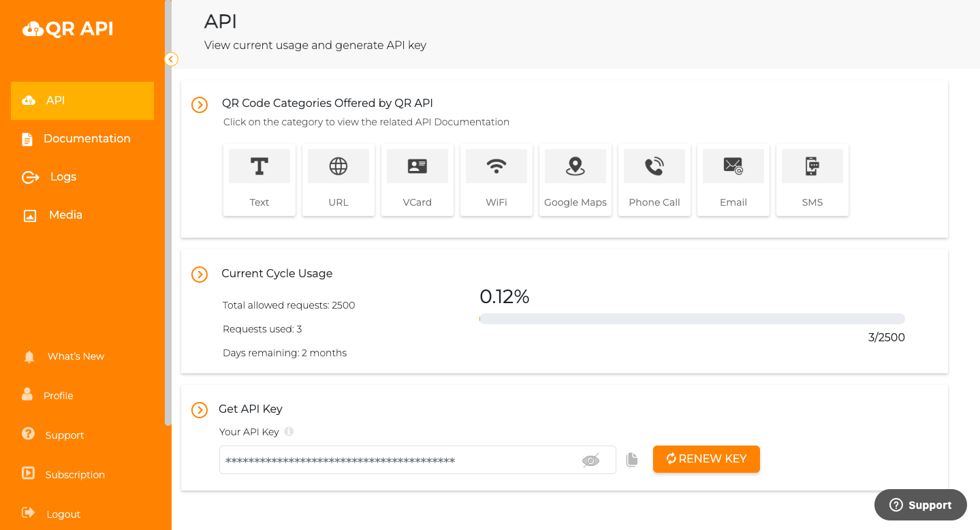Screen dimensions: 980x530
Task: Reveal the hidden API key
Action: point(591,459)
